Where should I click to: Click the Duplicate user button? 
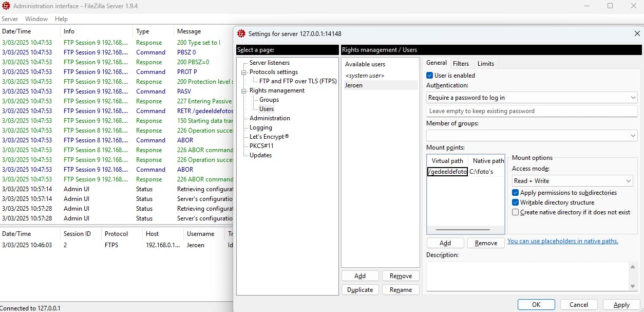tap(360, 290)
